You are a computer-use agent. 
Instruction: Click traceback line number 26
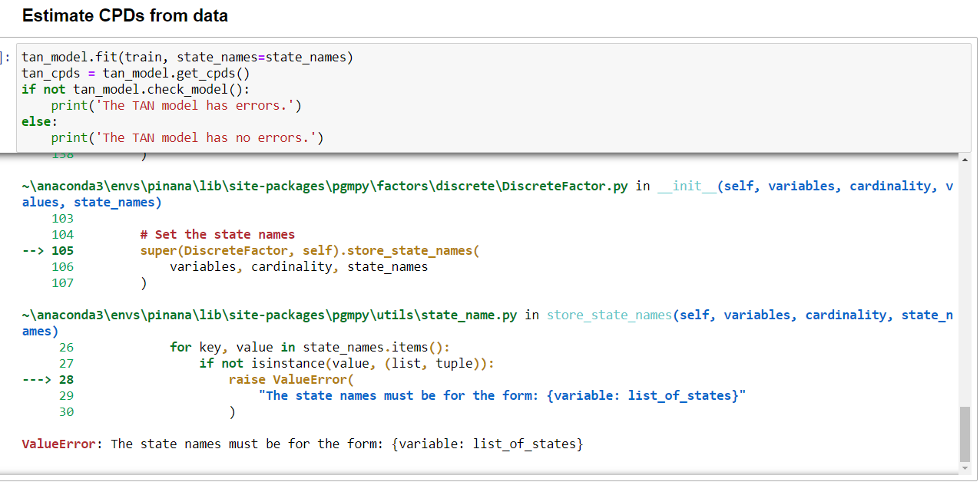[x=66, y=348]
